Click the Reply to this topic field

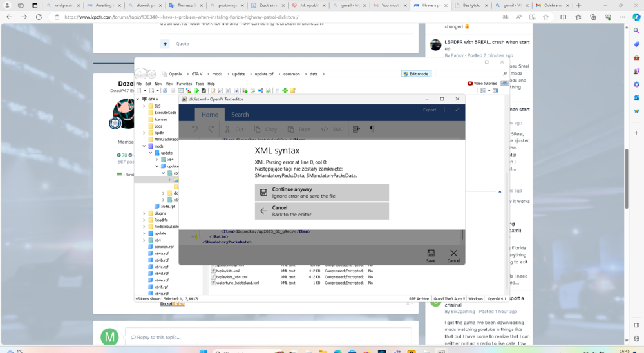click(268, 337)
